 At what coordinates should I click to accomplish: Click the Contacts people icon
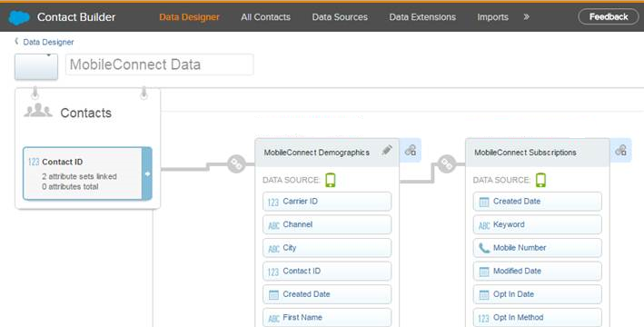[38, 111]
